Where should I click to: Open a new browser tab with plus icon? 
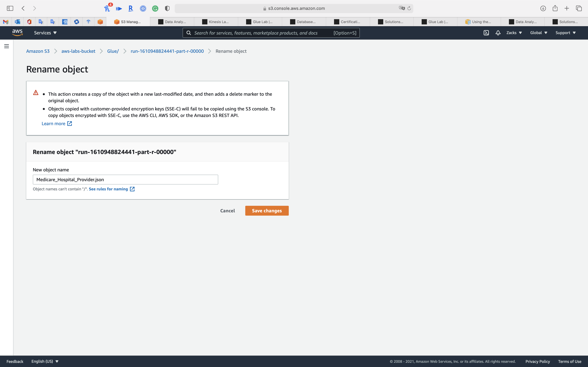(x=567, y=8)
